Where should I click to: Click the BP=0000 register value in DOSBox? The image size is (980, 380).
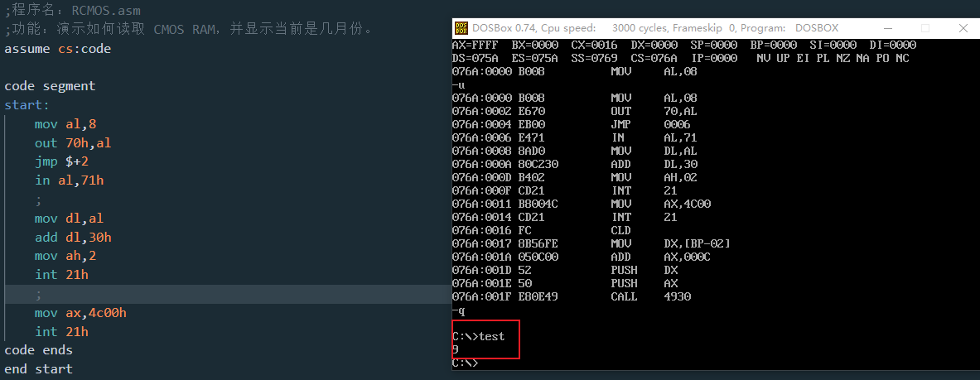click(x=773, y=45)
